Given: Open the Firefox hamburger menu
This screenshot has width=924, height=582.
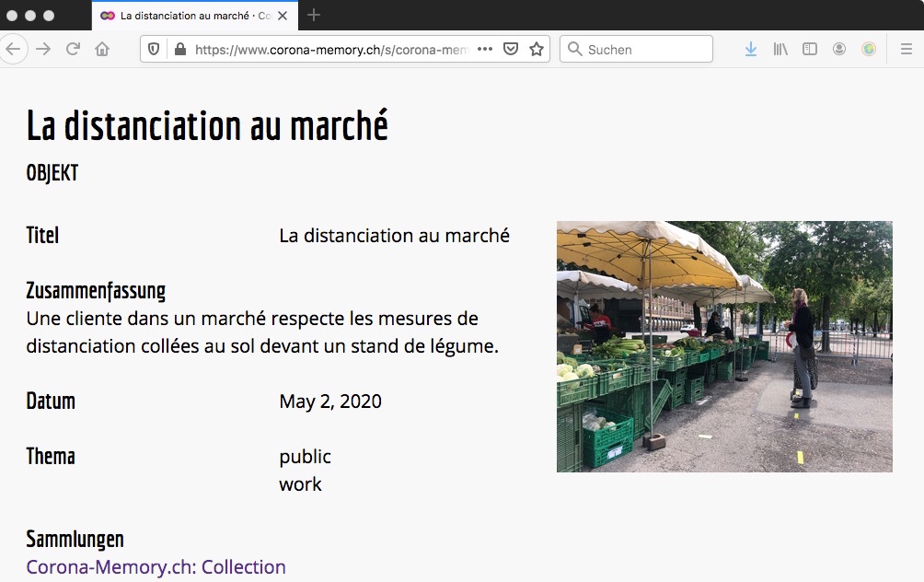Looking at the screenshot, I should pos(906,50).
